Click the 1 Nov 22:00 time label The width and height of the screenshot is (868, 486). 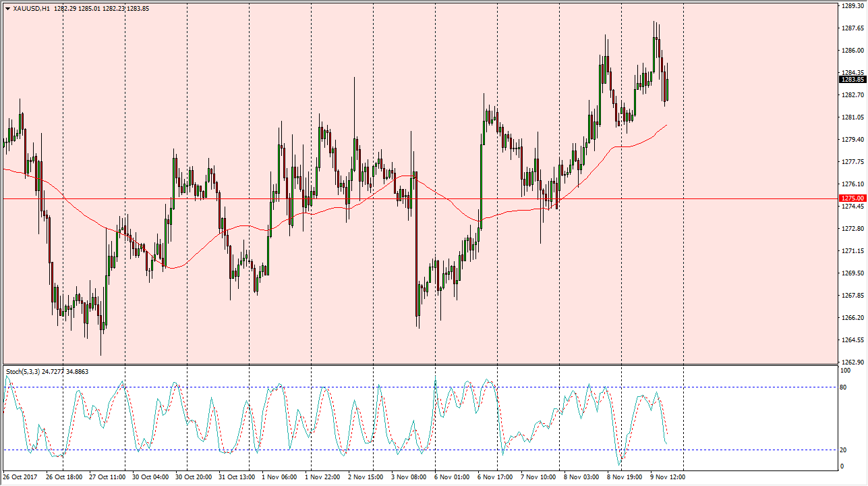(x=322, y=477)
